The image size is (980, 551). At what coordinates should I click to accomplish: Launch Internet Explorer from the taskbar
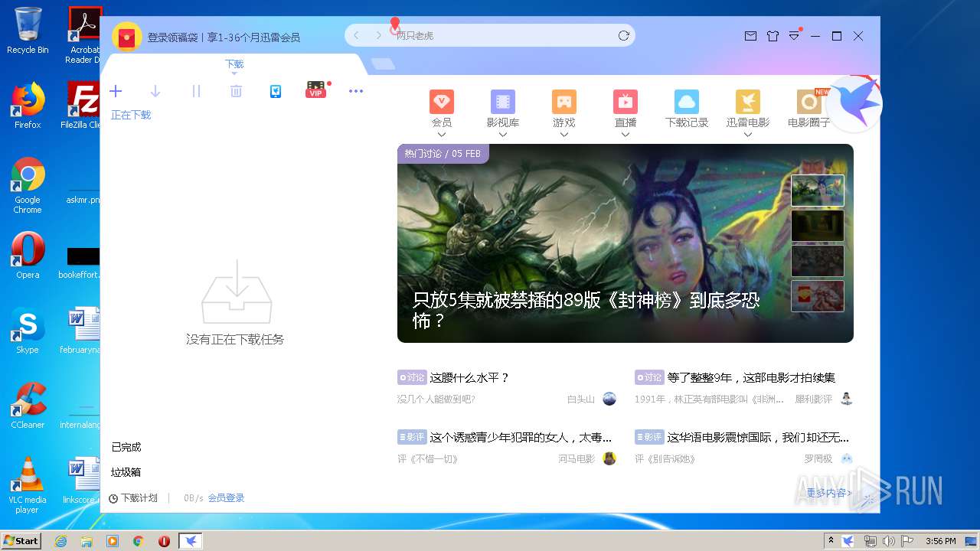point(60,541)
